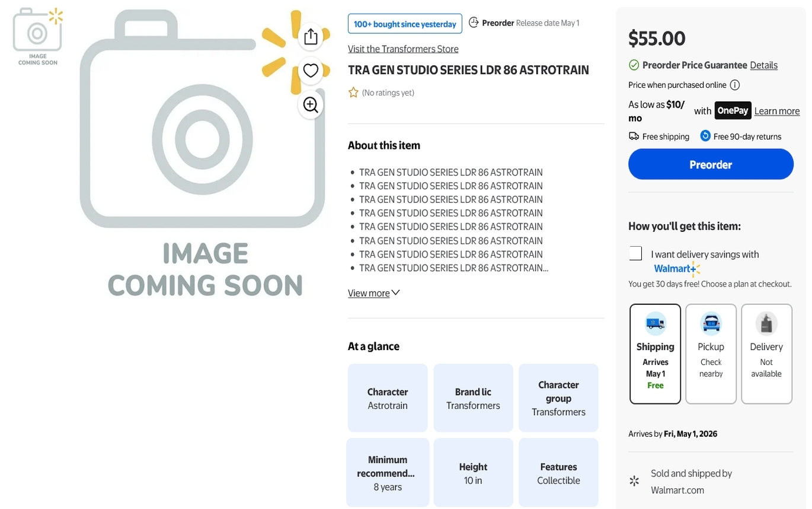This screenshot has width=812, height=509.
Task: Expand View more in About this item
Action: (x=373, y=293)
